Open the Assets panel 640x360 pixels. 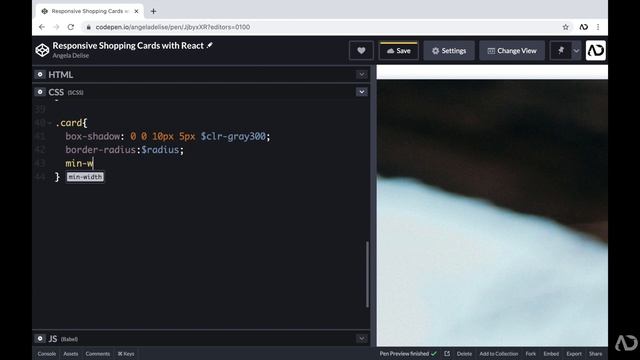coord(71,353)
